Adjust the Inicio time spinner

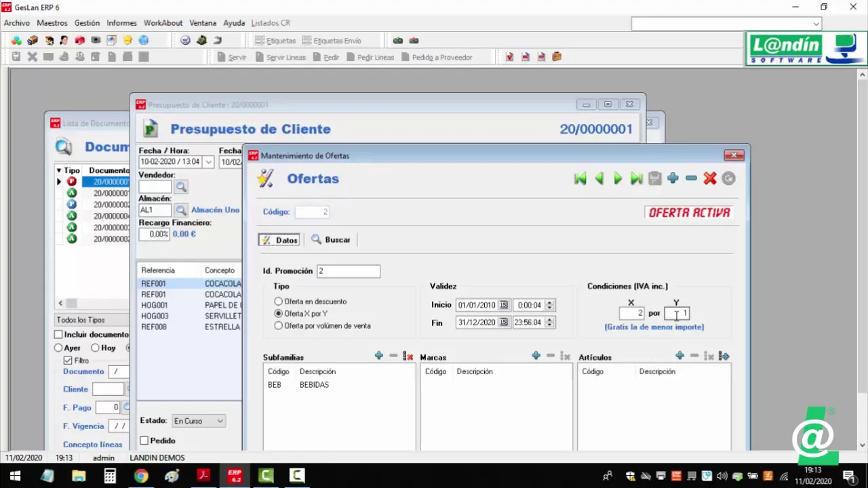click(x=550, y=305)
